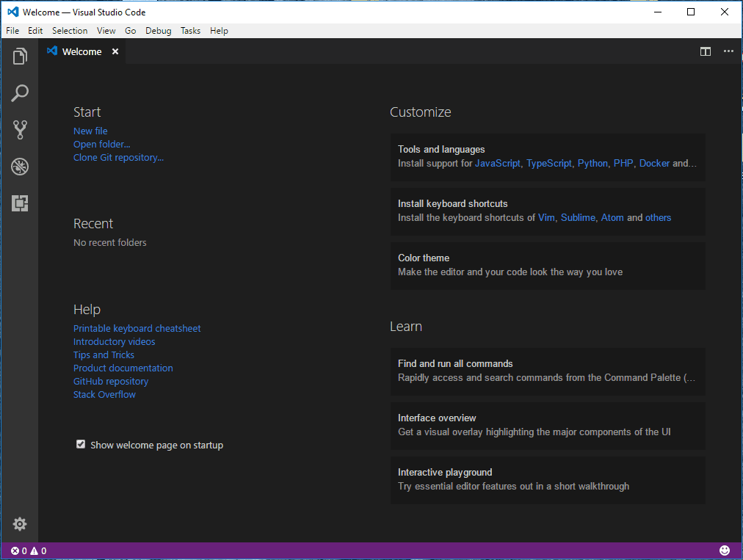Click the Python language support link
Screen dimensions: 743x560
tap(592, 164)
